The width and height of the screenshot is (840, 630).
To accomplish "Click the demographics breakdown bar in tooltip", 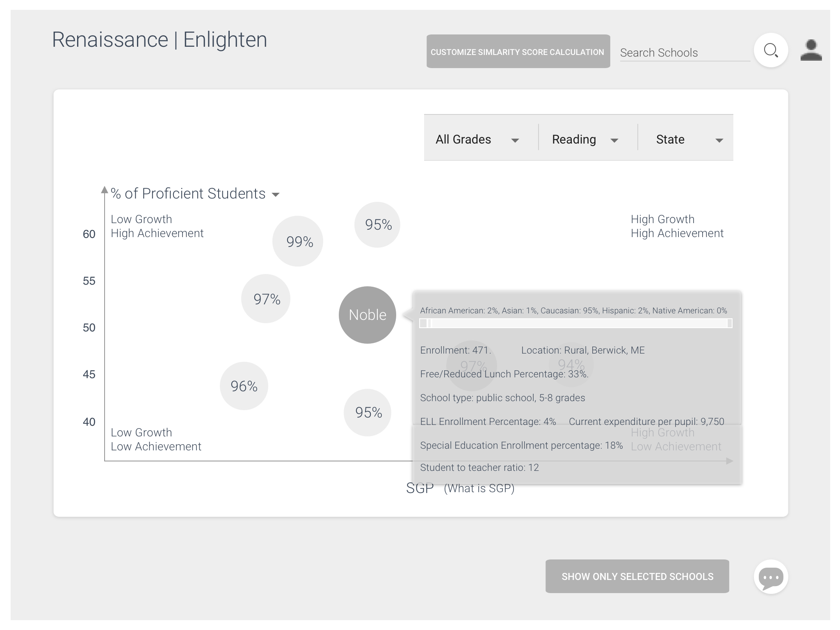I will click(575, 323).
